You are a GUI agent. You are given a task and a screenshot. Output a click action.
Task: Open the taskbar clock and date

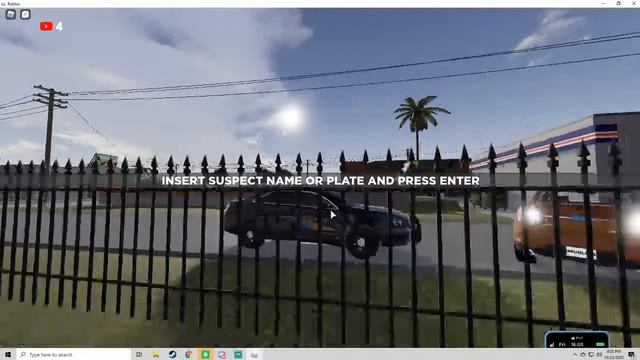click(x=613, y=354)
